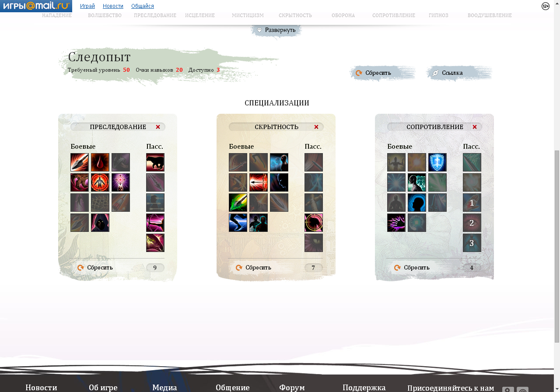Select the two silhouettes with cyan glow skill
Viewport: 560px width, 392px height.
click(259, 223)
